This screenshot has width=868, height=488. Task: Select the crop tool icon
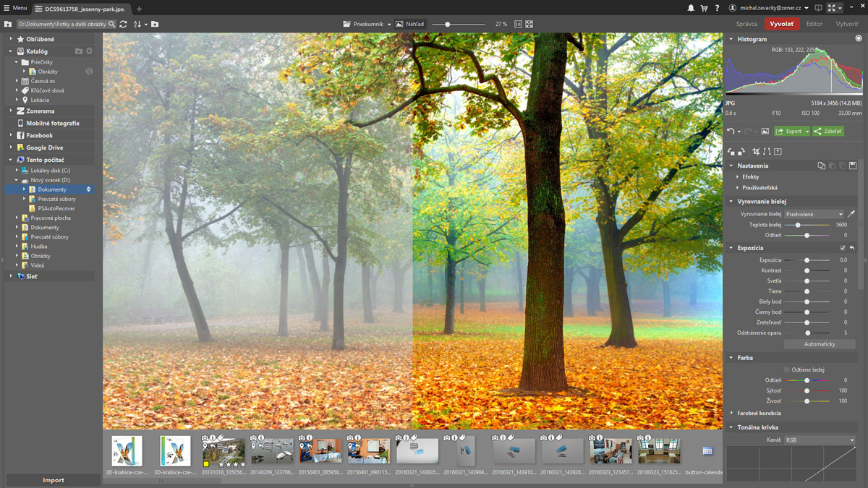[756, 152]
